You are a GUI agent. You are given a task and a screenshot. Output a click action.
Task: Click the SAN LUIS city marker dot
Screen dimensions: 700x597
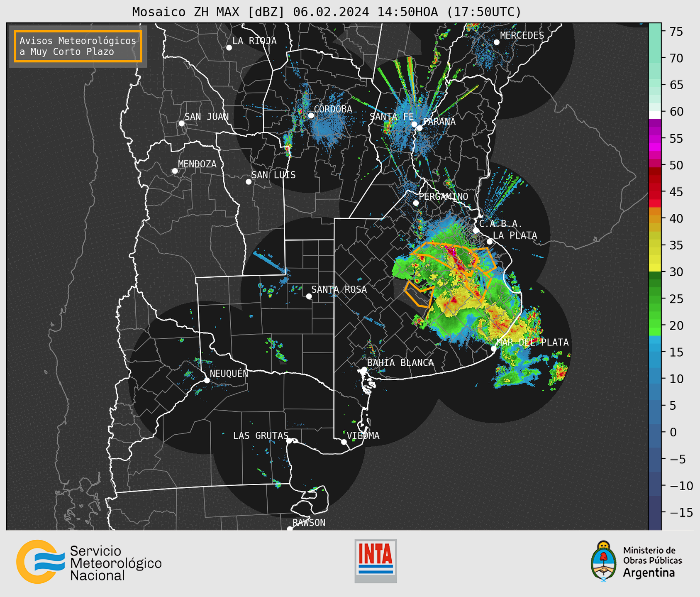(x=249, y=181)
